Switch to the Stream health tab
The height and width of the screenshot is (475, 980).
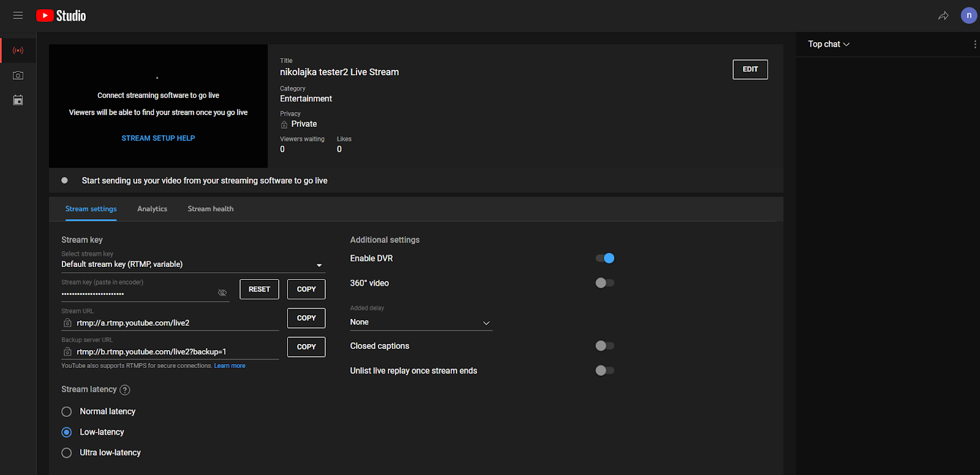(211, 209)
